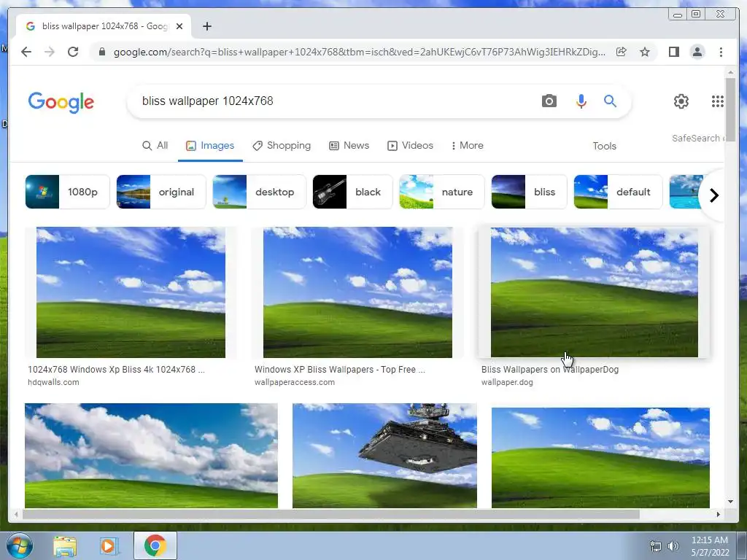Show more filter chips with the right arrow

tap(713, 195)
